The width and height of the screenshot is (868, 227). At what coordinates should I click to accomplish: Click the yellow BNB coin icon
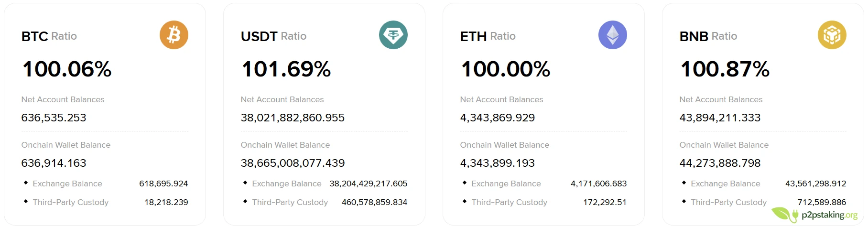point(832,35)
